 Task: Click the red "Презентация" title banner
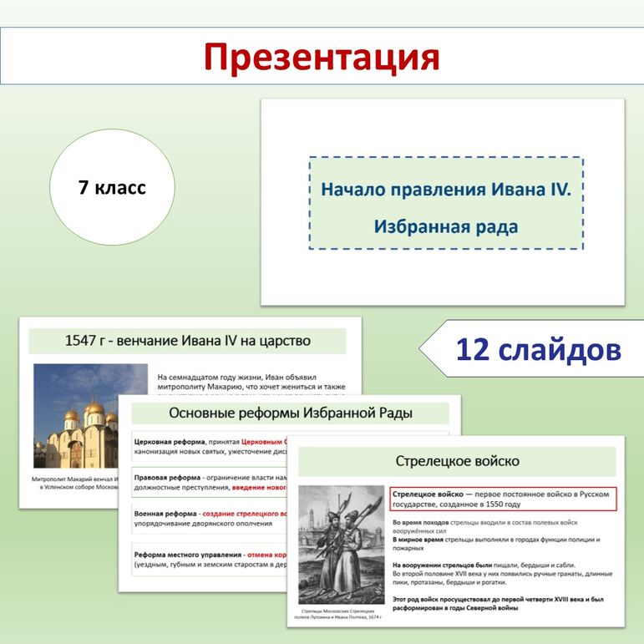(x=322, y=57)
